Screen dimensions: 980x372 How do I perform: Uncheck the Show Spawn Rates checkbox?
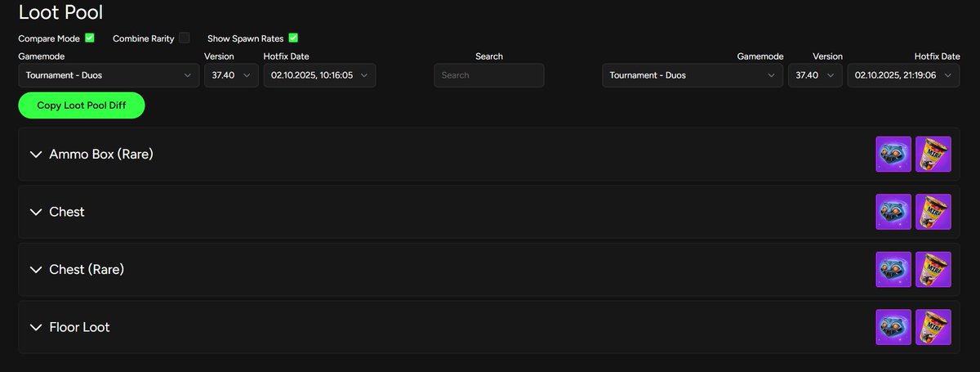(293, 38)
